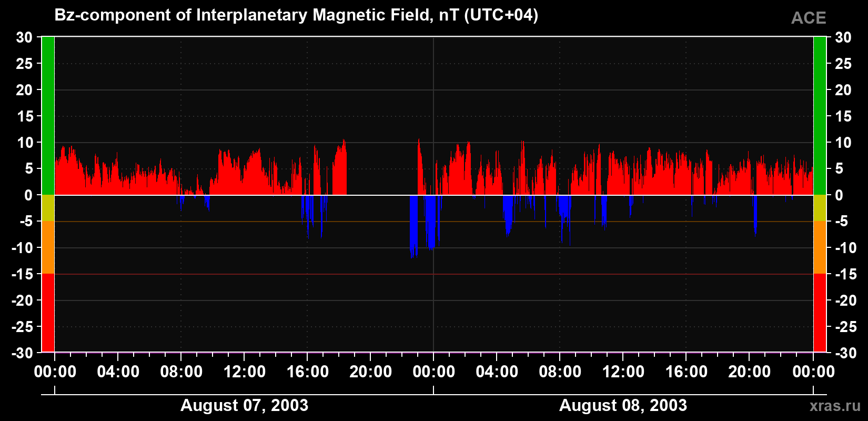868x421 pixels.
Task: Click the 15 label on left axis
Action: pyautogui.click(x=24, y=116)
